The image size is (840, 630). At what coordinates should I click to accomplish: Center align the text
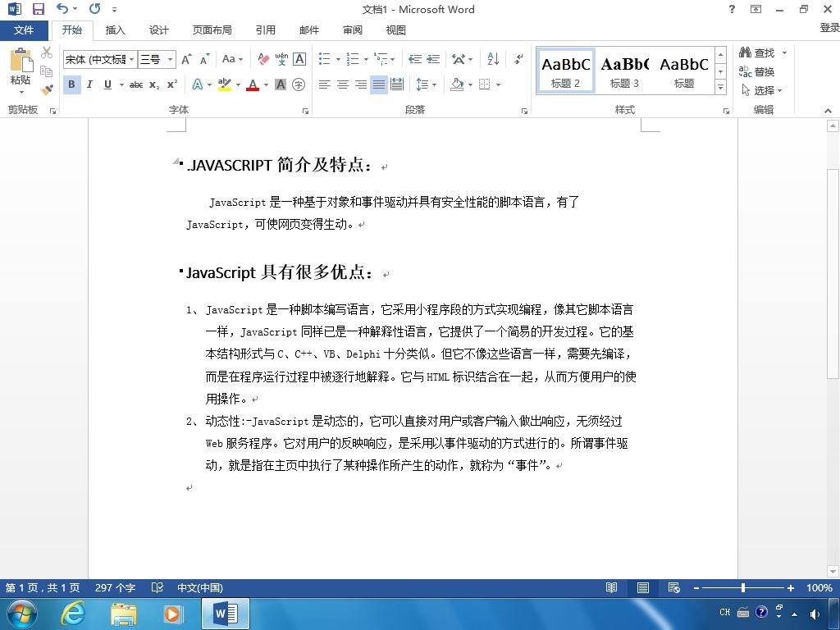342,84
